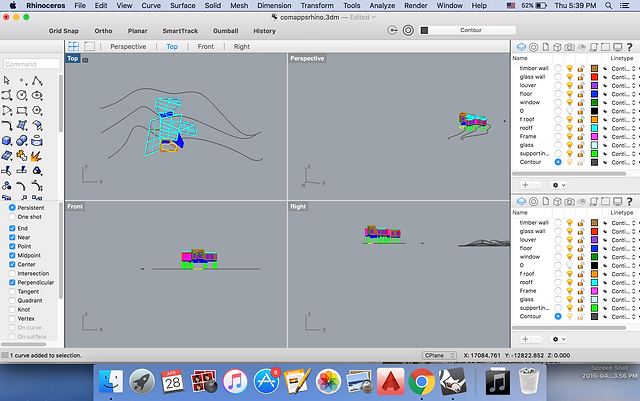Select the Point tool in left toolbar
This screenshot has width=640, height=401.
coord(22,80)
